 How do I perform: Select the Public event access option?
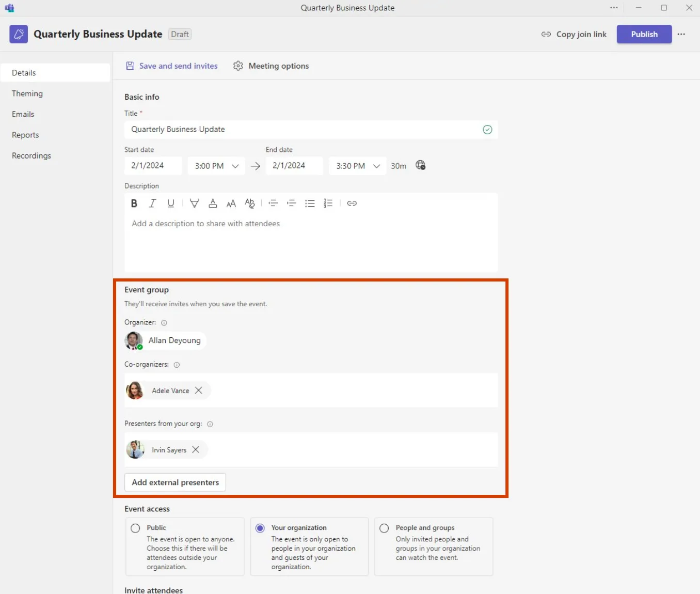(135, 528)
